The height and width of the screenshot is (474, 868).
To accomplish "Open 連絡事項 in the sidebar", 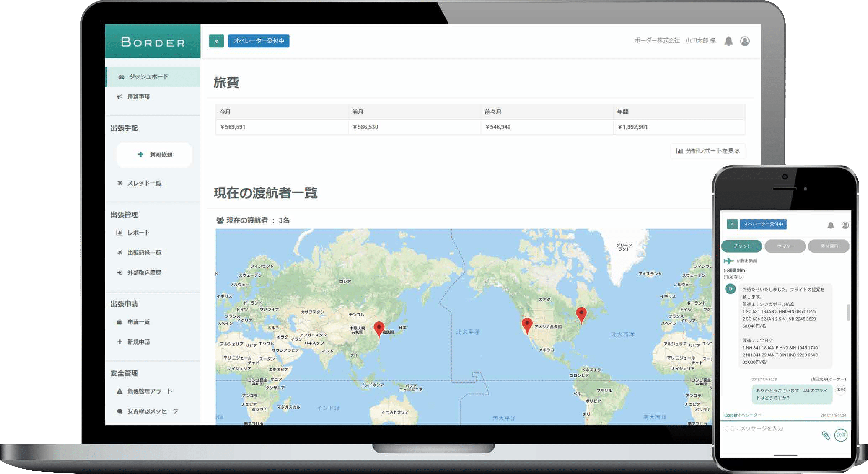I will [x=138, y=97].
